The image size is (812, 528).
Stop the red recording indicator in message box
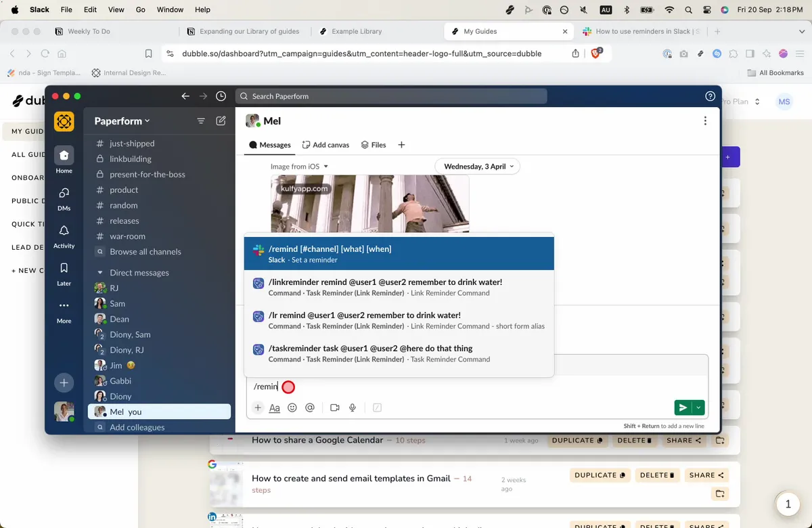click(x=288, y=387)
